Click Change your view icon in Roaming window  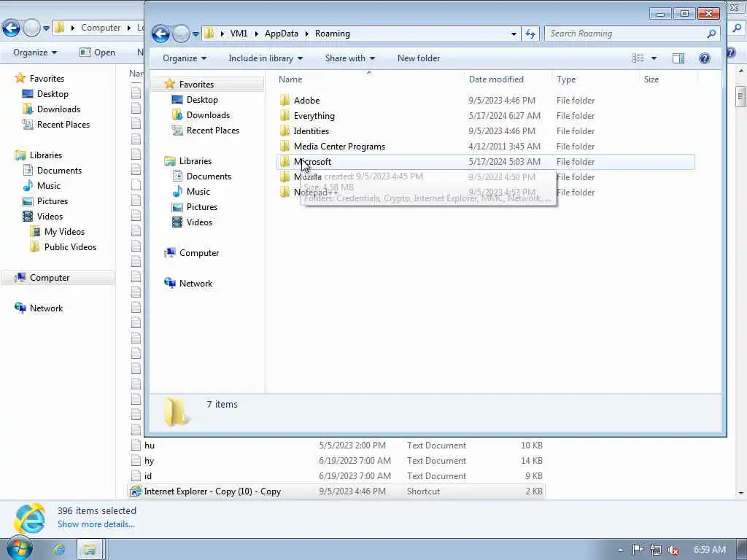pyautogui.click(x=638, y=58)
